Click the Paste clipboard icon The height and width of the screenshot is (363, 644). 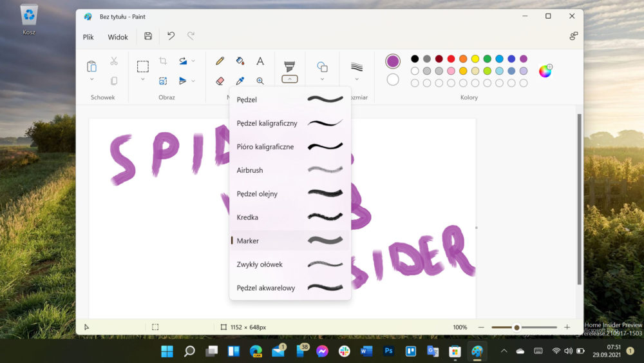[x=91, y=66]
